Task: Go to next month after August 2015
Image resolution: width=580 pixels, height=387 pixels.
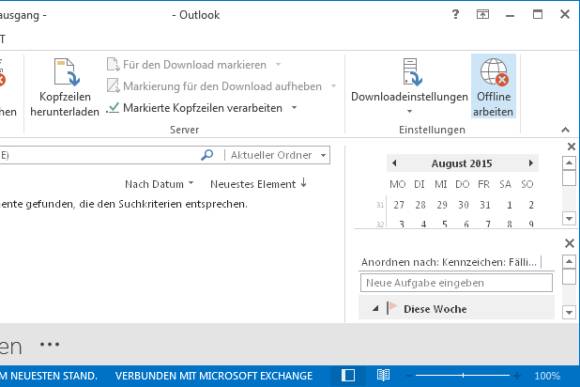Action: [x=531, y=163]
